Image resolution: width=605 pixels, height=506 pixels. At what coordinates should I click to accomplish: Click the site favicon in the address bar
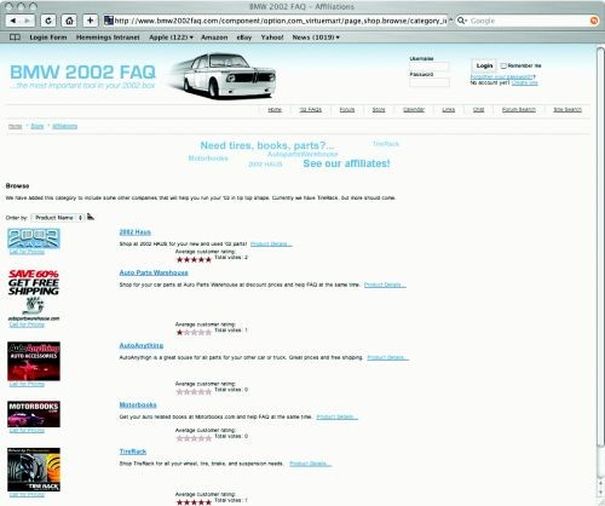click(109, 20)
